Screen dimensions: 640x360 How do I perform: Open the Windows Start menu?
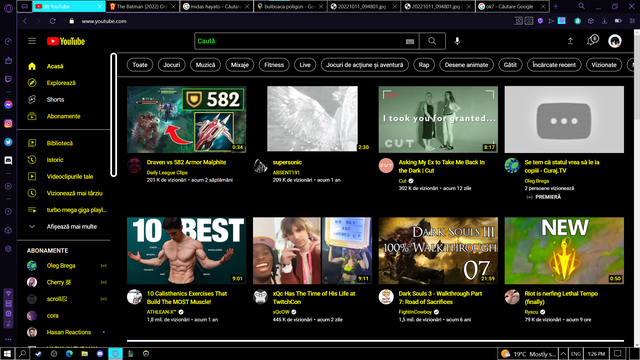7,354
